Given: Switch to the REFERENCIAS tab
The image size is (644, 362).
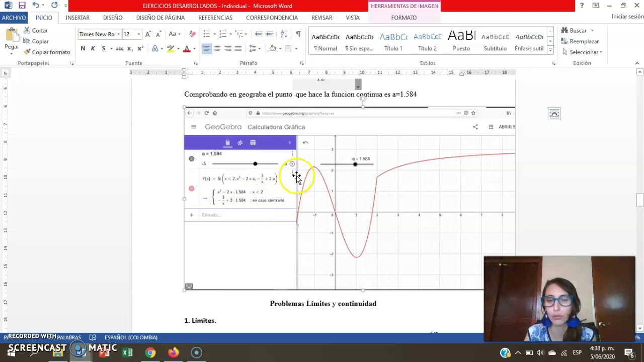Looking at the screenshot, I should pyautogui.click(x=215, y=18).
